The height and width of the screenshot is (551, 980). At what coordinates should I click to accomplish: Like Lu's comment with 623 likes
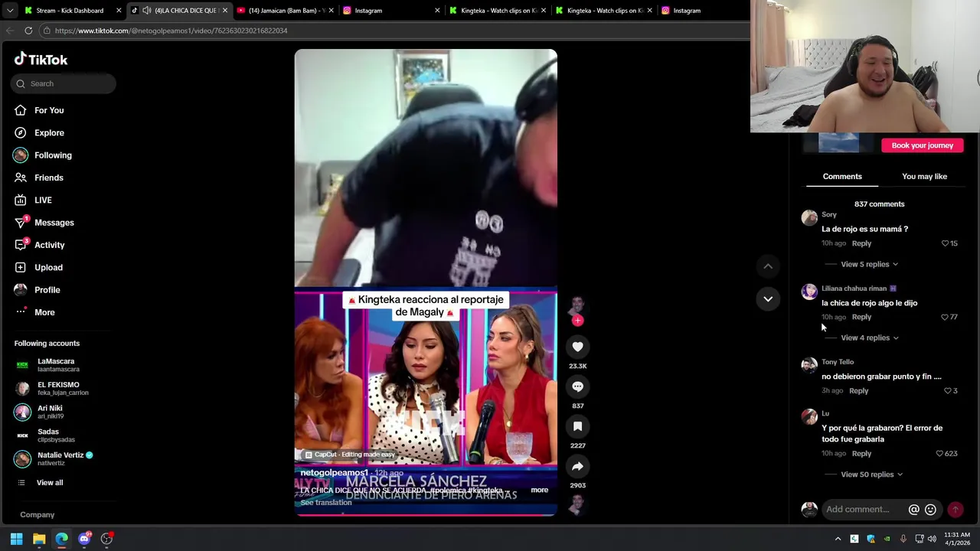coord(940,454)
